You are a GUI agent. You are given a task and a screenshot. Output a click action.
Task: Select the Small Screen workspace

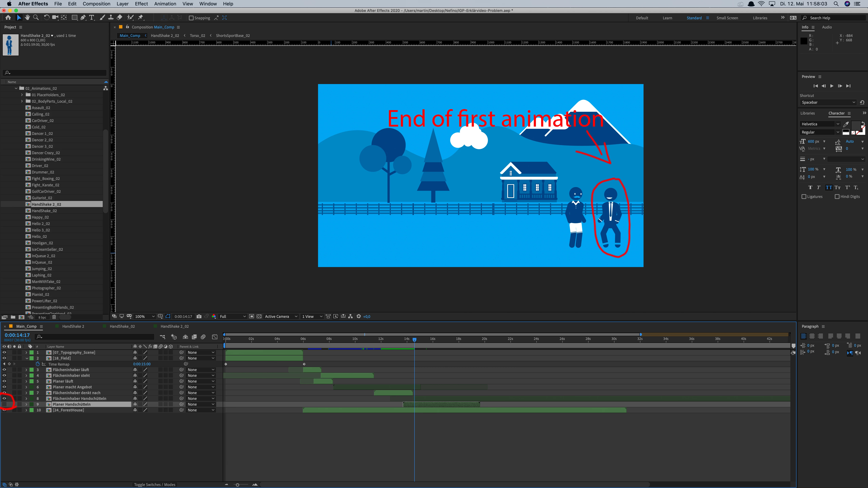727,18
